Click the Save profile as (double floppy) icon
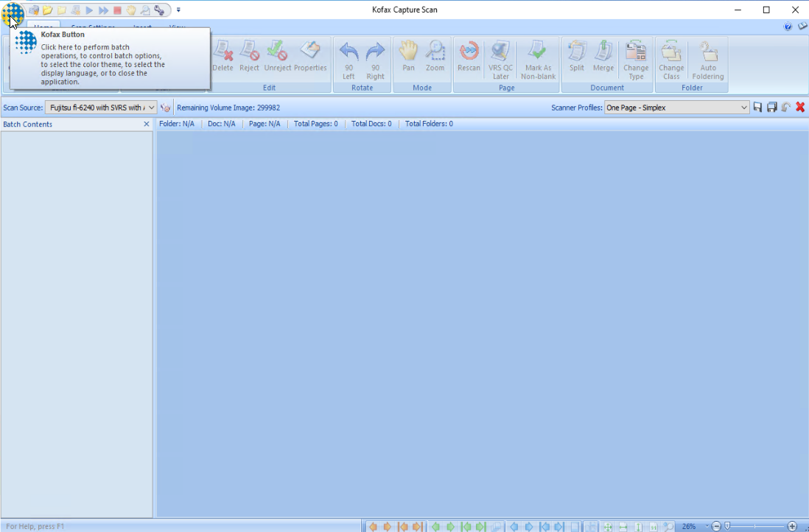The image size is (809, 532). (x=772, y=108)
